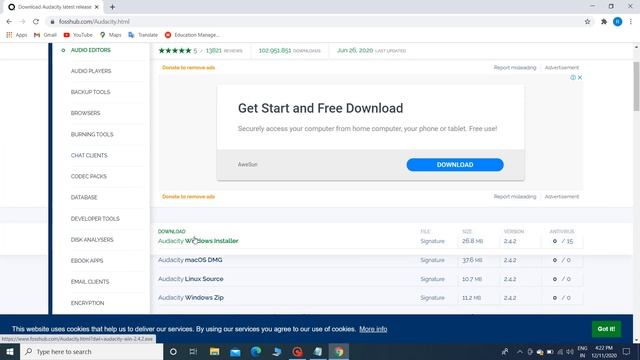Download Audacity Windows Zip
Screen dimensions: 640x360
191,298
